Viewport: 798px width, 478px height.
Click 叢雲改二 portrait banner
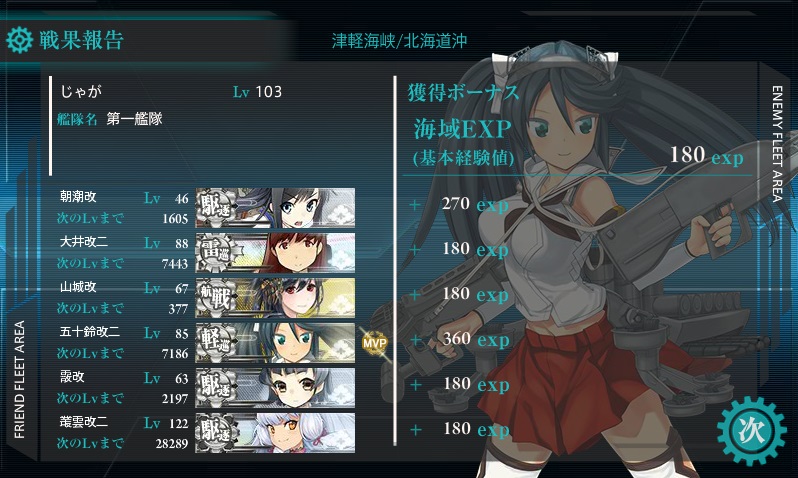(275, 433)
